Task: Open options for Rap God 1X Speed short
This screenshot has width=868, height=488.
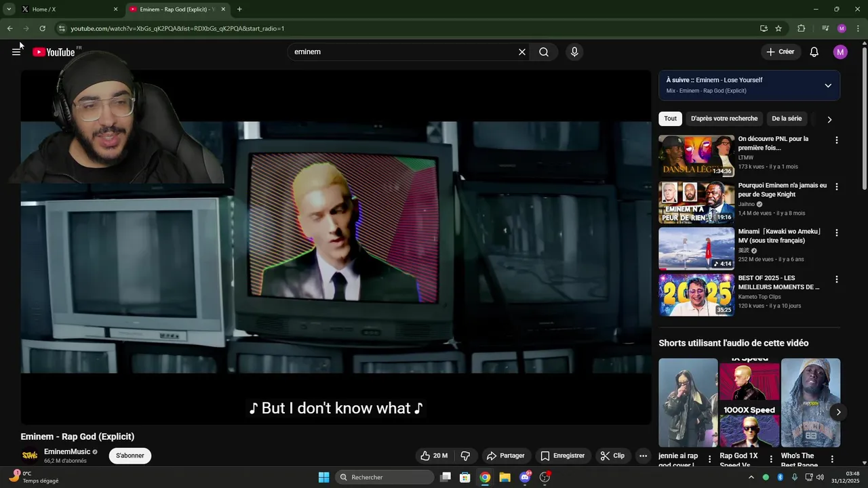Action: pos(771,459)
